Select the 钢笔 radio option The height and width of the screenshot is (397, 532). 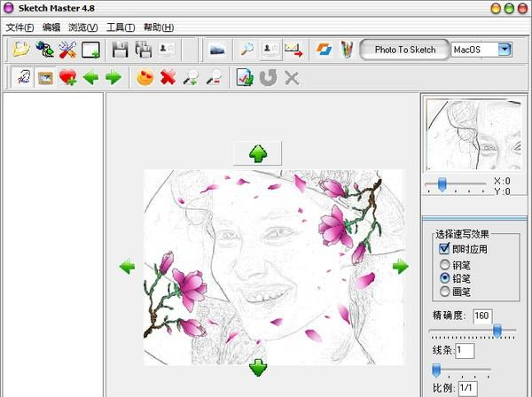[445, 264]
